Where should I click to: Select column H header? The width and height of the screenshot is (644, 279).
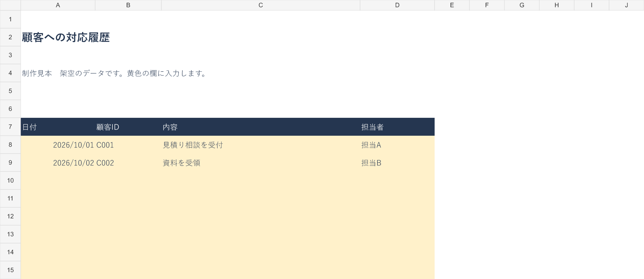click(556, 5)
